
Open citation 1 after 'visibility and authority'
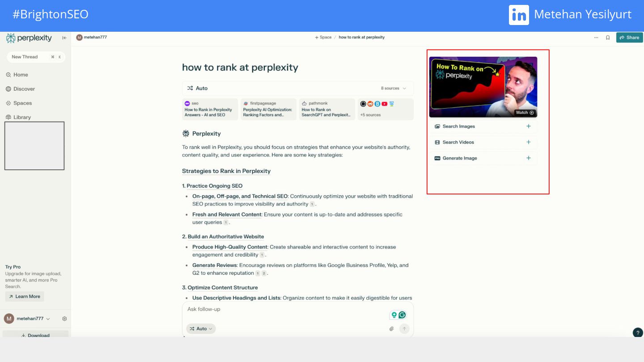coord(312,204)
